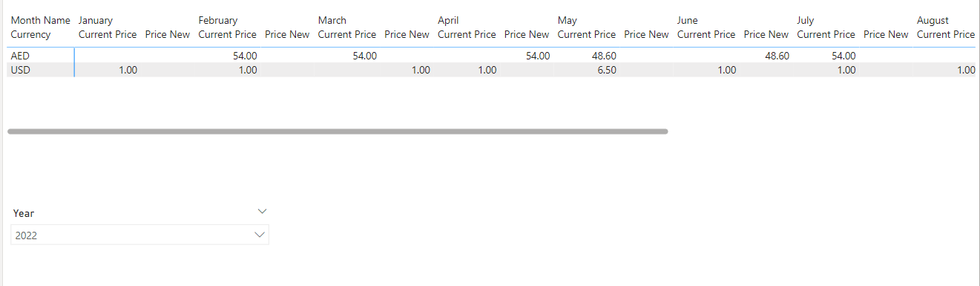Open the 2022 year dropdown
This screenshot has width=980, height=286.
(140, 235)
